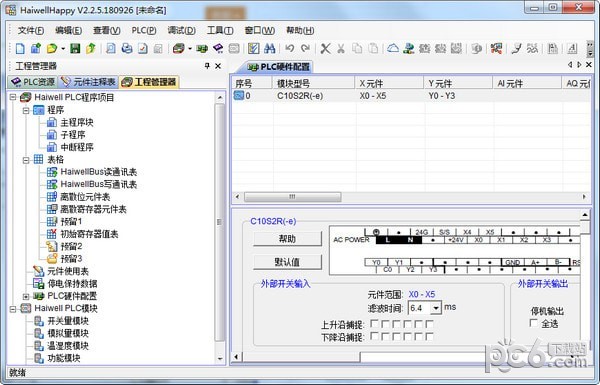
Task: Click the green upload arrow toolbar icon
Action: 91,49
